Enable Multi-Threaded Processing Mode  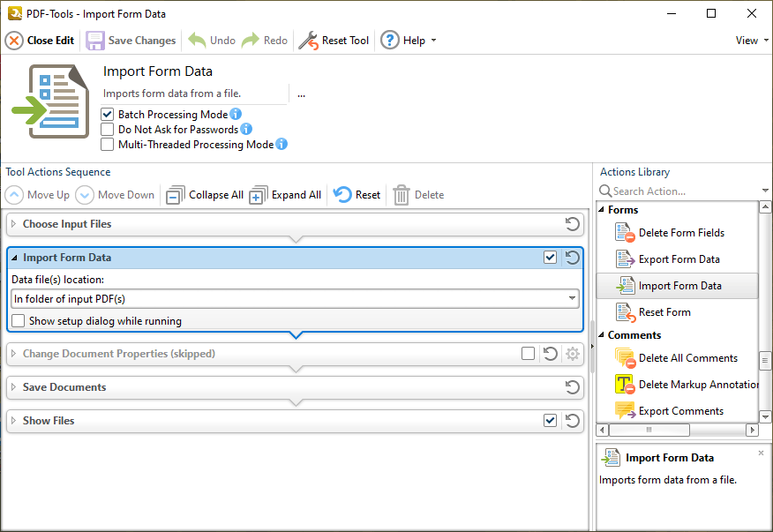point(107,145)
